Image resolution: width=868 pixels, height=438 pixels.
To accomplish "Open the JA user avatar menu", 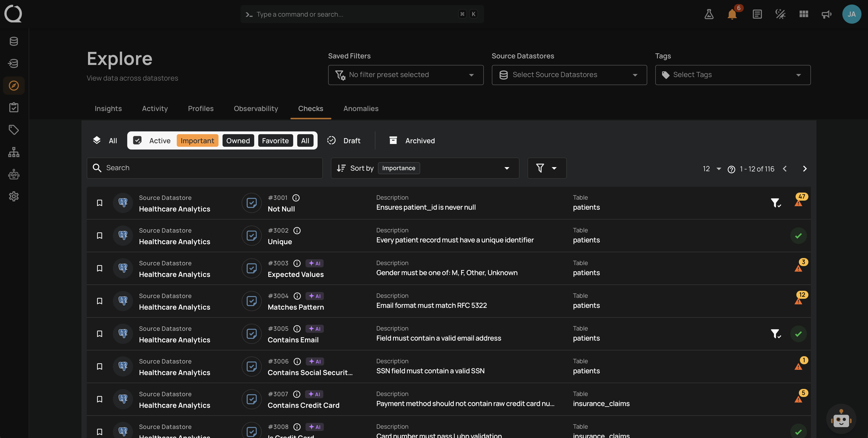I will point(851,14).
